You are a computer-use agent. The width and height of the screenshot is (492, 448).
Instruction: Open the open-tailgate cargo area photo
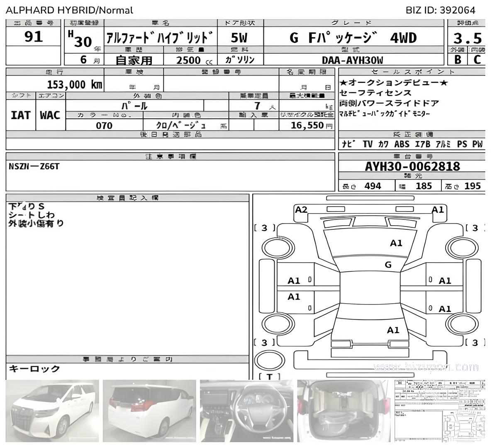(343, 412)
